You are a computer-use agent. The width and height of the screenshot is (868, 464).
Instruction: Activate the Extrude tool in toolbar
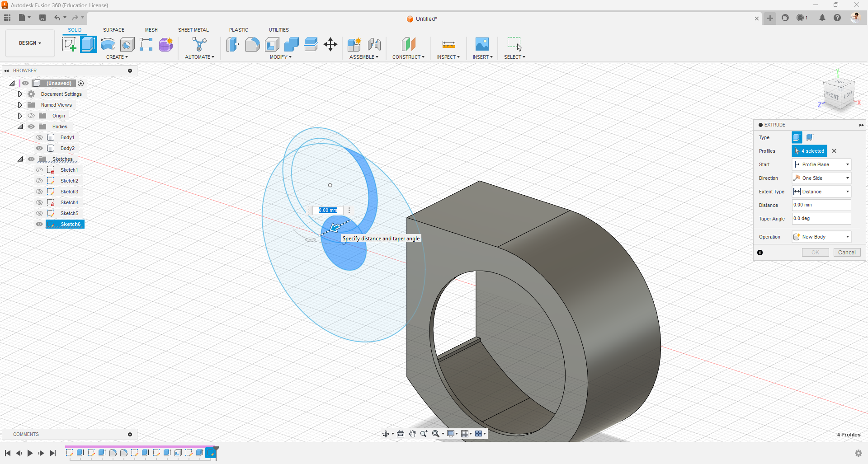click(89, 44)
